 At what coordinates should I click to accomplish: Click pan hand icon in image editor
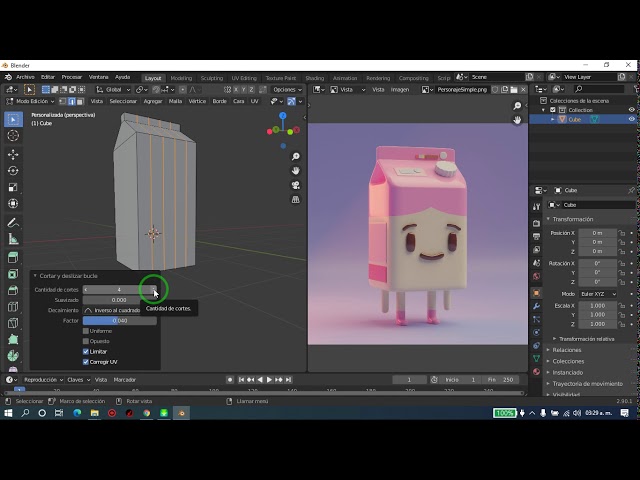[x=517, y=120]
